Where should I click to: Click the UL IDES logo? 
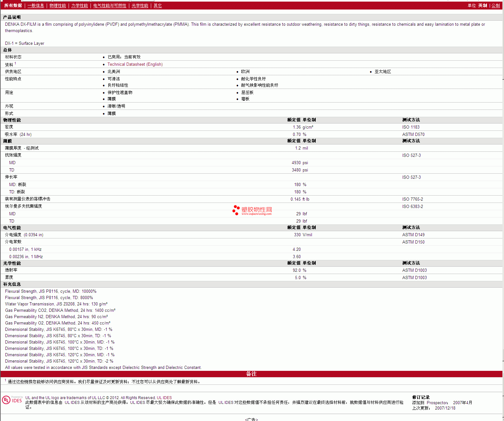pos(12,400)
